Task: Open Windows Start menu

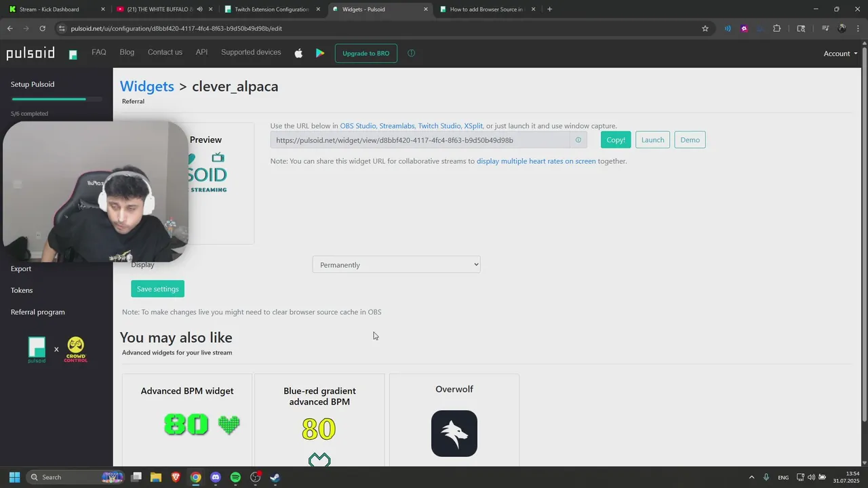Action: (x=14, y=477)
